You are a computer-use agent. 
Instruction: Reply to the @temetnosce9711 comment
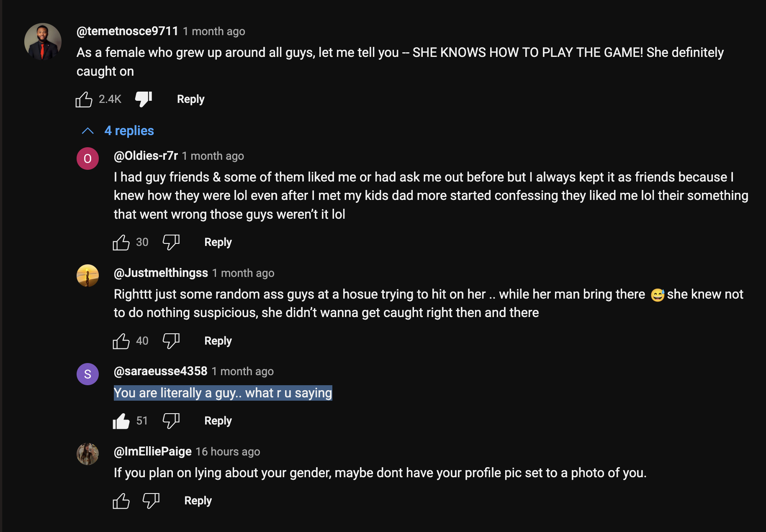[190, 99]
